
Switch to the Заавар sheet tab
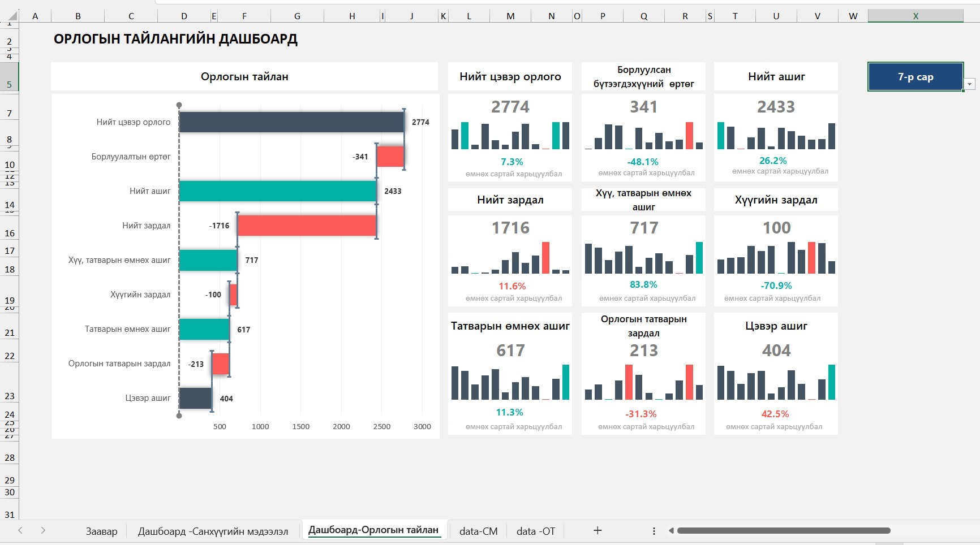pos(102,531)
